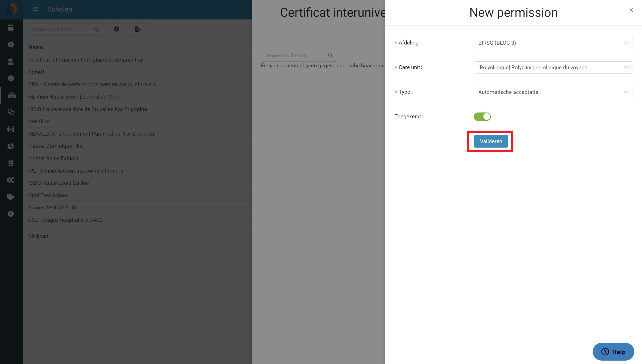Open the Type dropdown

point(553,92)
